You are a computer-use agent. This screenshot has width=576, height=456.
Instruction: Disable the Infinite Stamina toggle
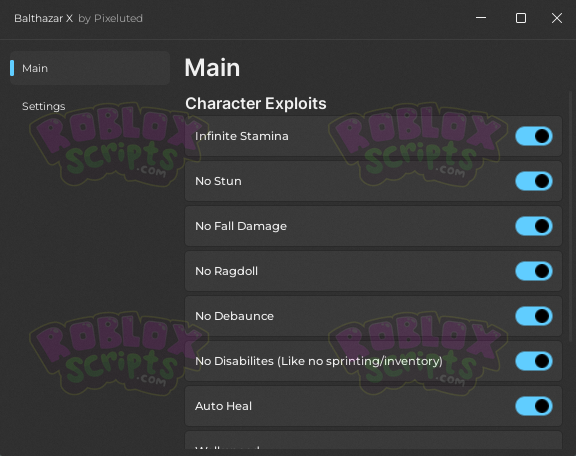(x=534, y=136)
